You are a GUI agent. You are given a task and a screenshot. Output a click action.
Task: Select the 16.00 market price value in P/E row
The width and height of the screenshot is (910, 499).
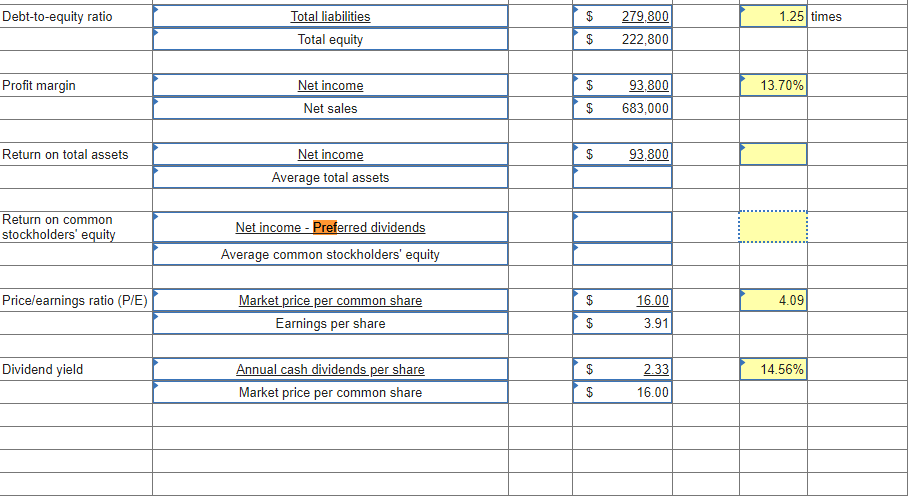pos(622,301)
